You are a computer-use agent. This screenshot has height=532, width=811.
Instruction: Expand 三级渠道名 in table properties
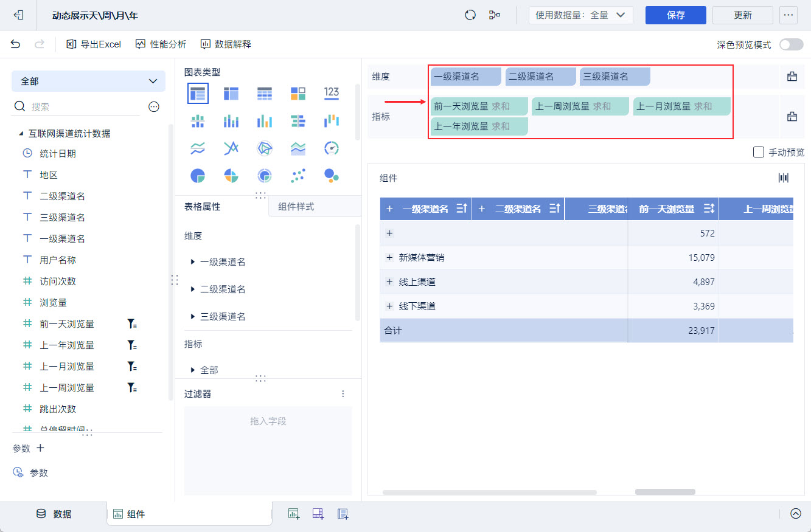[193, 317]
